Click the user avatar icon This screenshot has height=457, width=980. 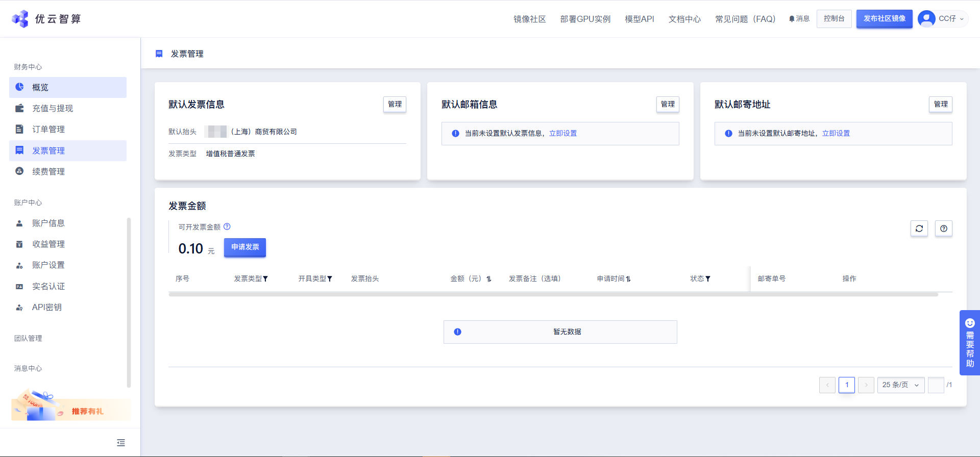[x=926, y=19]
